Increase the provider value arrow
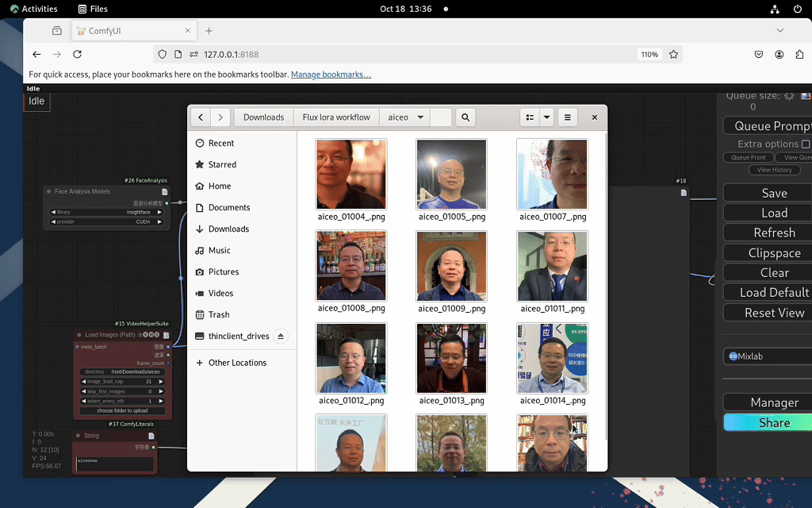This screenshot has width=812, height=508. [159, 222]
